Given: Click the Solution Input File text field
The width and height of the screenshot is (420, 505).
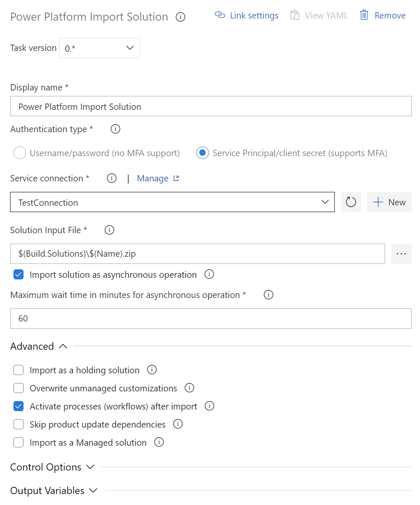Looking at the screenshot, I should pyautogui.click(x=198, y=254).
